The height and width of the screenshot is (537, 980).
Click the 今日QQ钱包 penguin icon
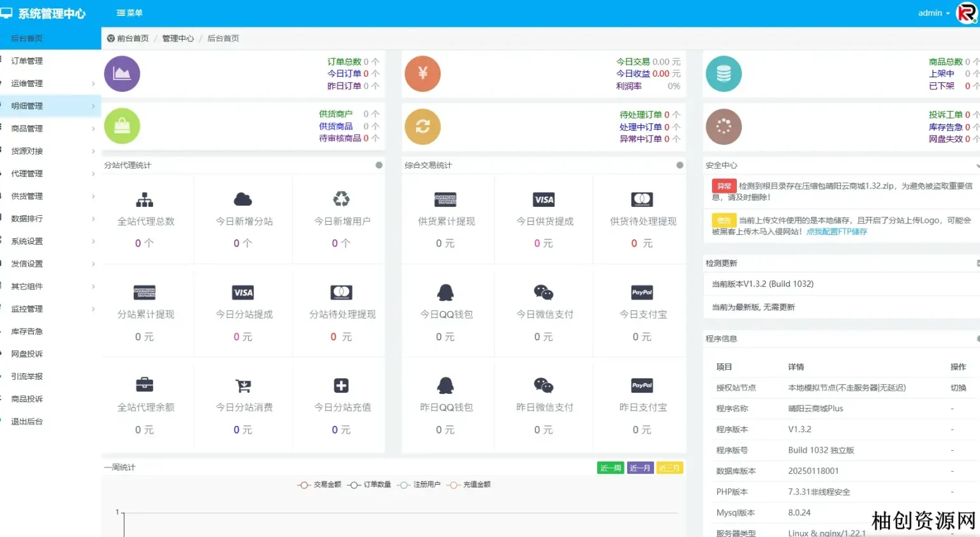click(x=445, y=292)
